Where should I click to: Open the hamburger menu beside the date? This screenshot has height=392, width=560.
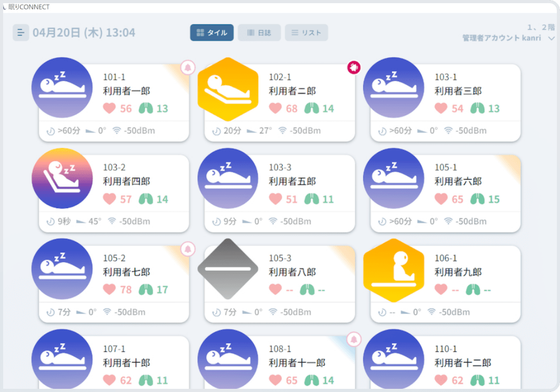point(21,33)
